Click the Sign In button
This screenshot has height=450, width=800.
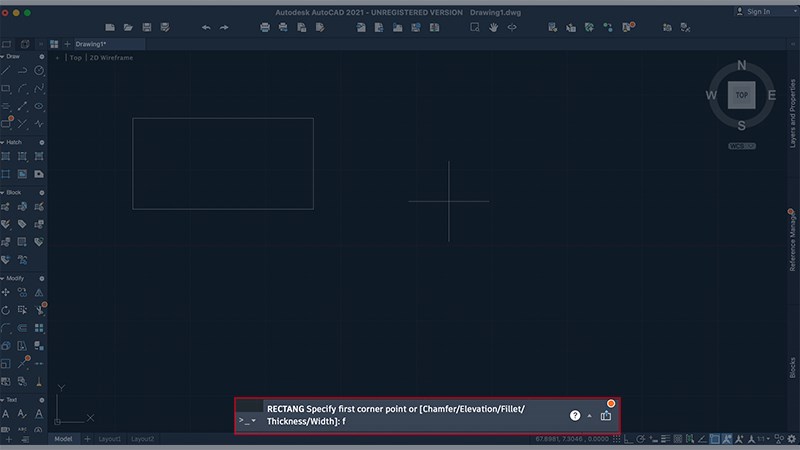[753, 11]
